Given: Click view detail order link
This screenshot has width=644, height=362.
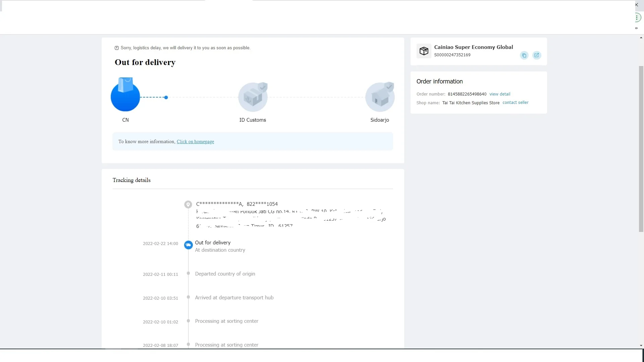Looking at the screenshot, I should coord(499,94).
